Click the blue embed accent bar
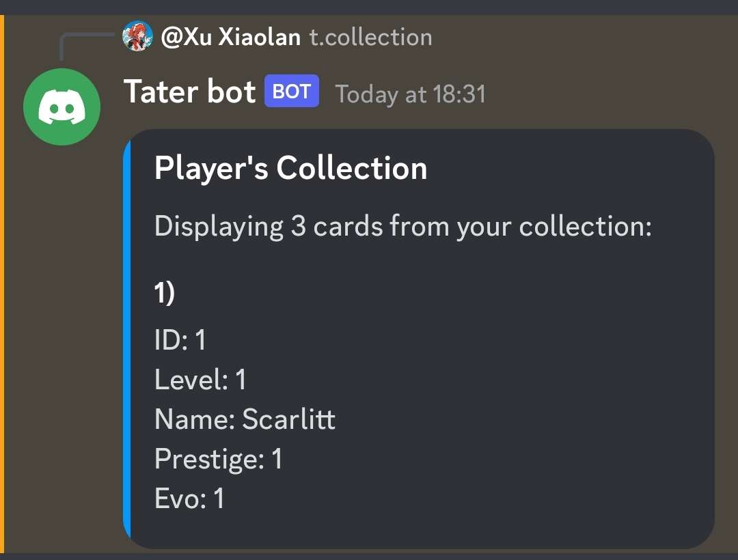 tap(126, 339)
